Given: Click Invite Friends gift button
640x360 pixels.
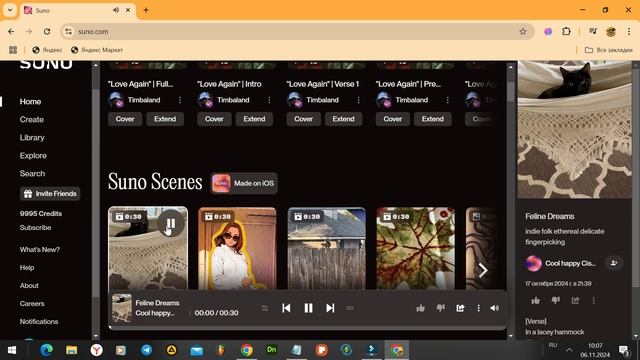Looking at the screenshot, I should click(50, 193).
